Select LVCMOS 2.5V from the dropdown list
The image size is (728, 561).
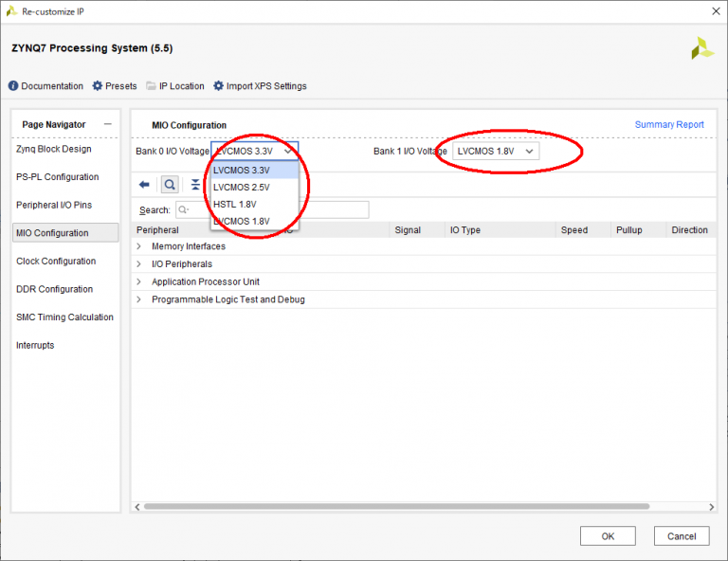(241, 188)
